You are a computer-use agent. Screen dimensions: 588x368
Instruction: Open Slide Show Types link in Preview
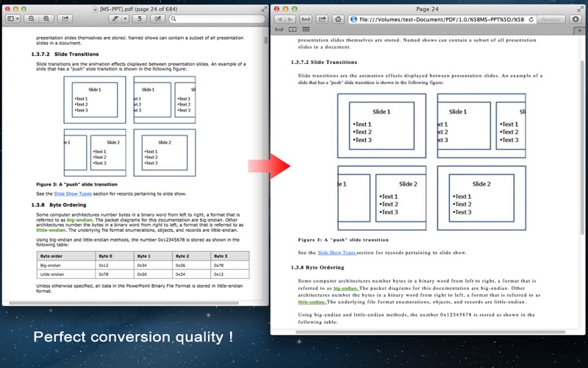(x=73, y=194)
